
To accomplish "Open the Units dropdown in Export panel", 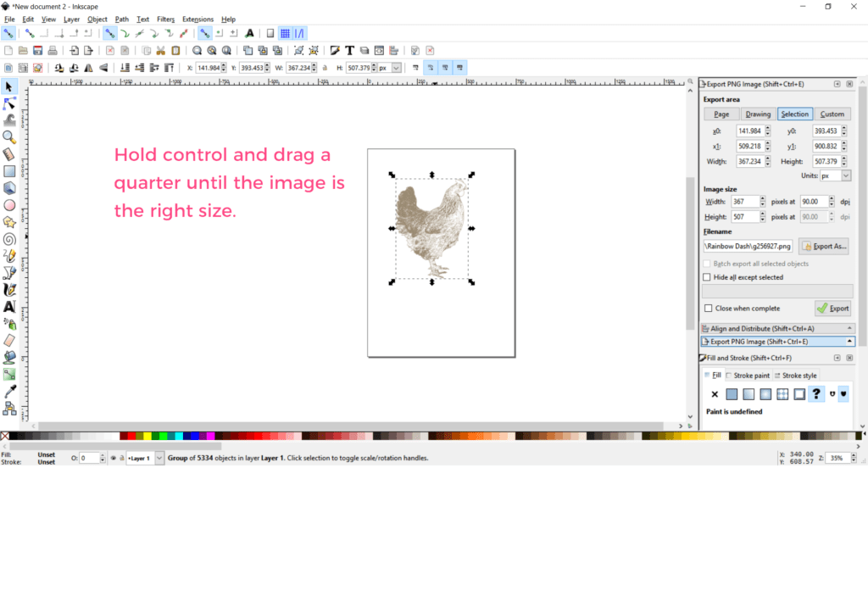I will point(846,175).
